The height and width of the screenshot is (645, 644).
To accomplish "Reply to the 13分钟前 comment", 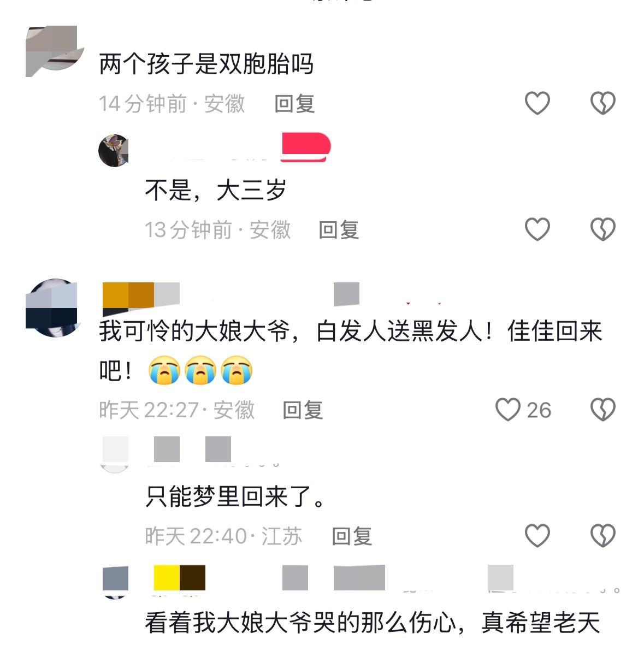I will point(339,229).
